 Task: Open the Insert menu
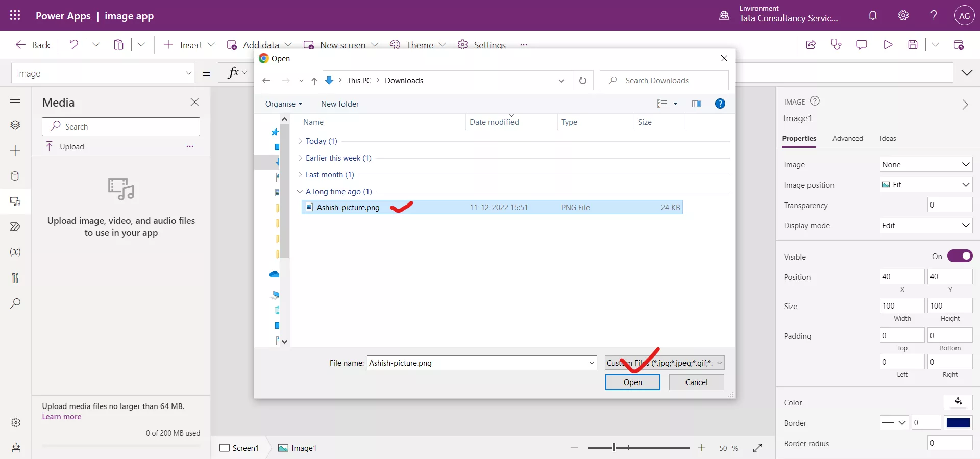point(189,45)
